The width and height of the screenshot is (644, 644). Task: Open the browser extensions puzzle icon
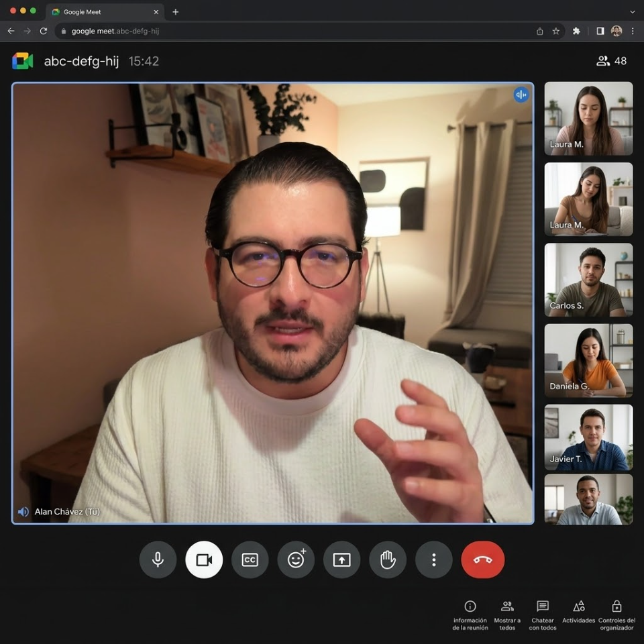pos(576,31)
